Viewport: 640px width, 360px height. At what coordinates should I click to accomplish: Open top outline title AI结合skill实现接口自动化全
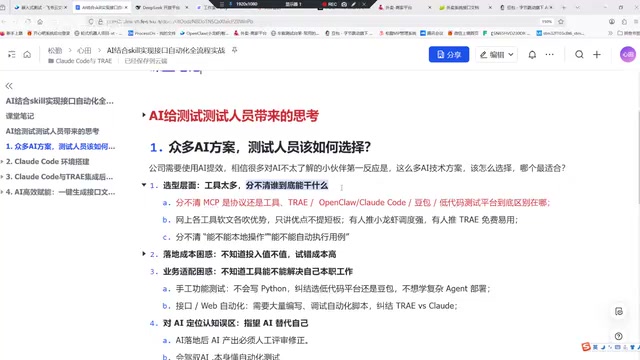tap(60, 101)
